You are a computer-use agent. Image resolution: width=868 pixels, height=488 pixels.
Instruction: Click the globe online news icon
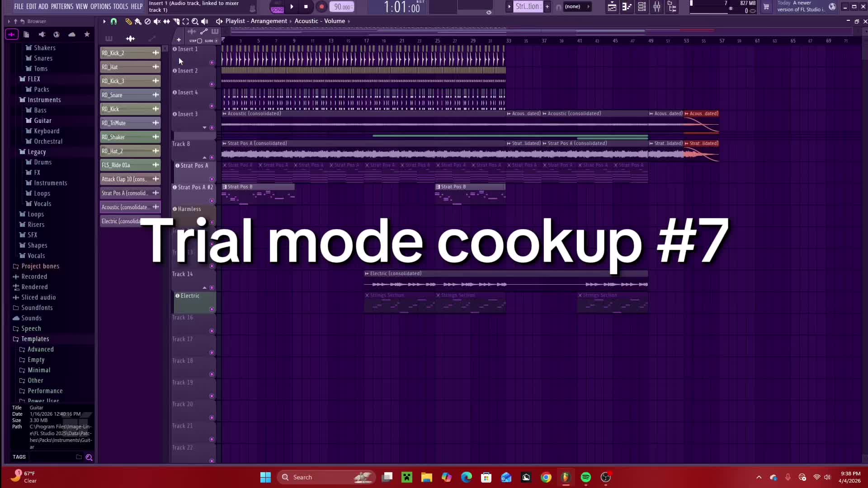832,7
